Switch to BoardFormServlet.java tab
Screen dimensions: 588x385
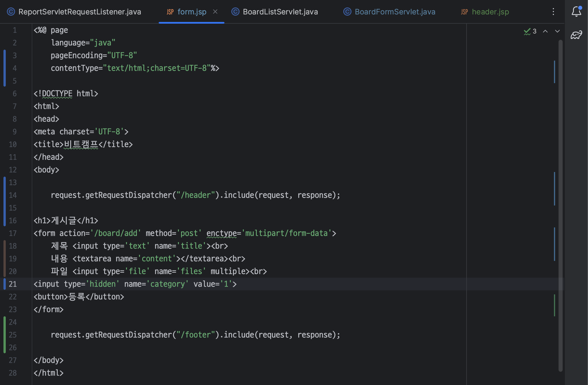pos(395,12)
